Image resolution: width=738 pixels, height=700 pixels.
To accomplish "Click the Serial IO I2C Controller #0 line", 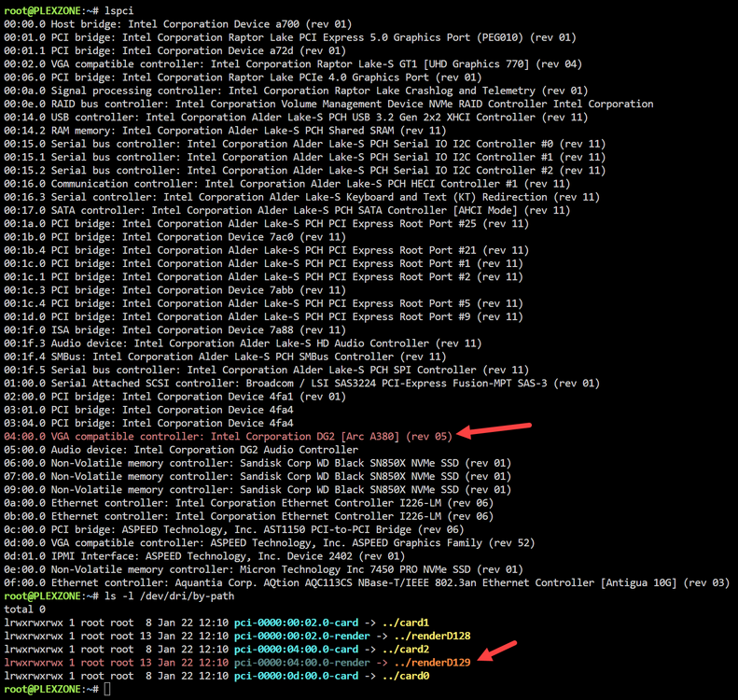I will click(304, 144).
